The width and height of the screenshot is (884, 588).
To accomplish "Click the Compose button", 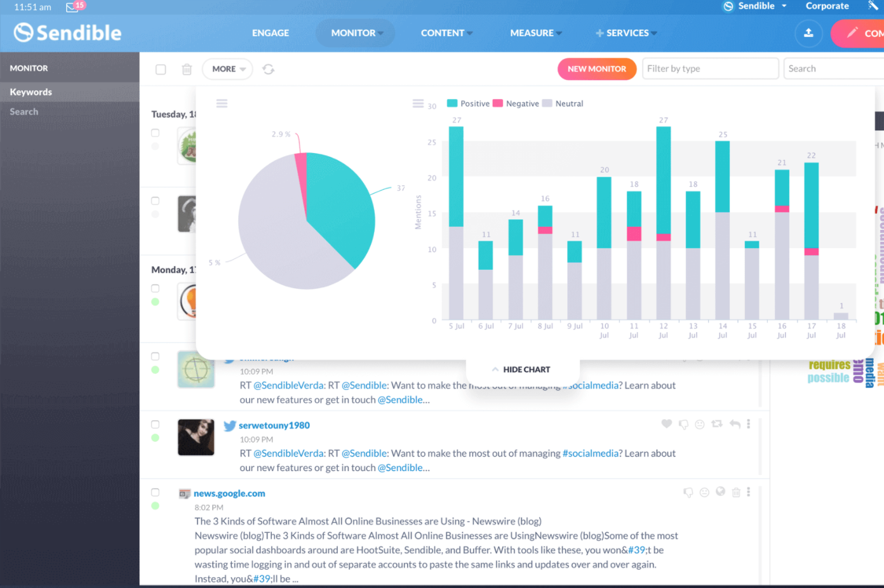I will 857,33.
